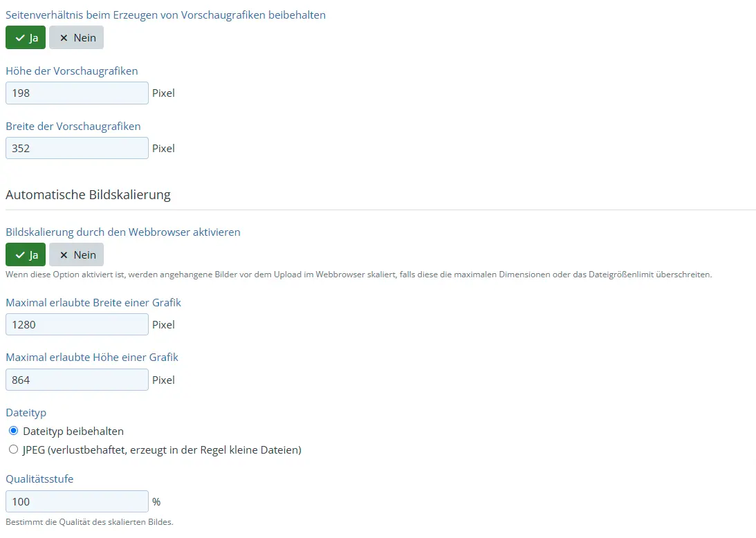Click the Qualitätsstufe label text
The width and height of the screenshot is (756, 538).
39,479
